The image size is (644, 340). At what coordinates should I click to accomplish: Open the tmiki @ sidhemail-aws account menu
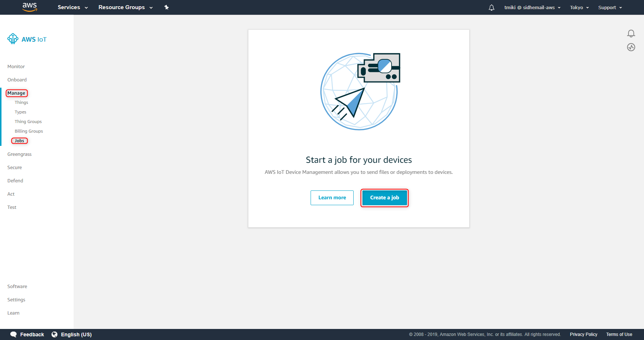click(532, 7)
